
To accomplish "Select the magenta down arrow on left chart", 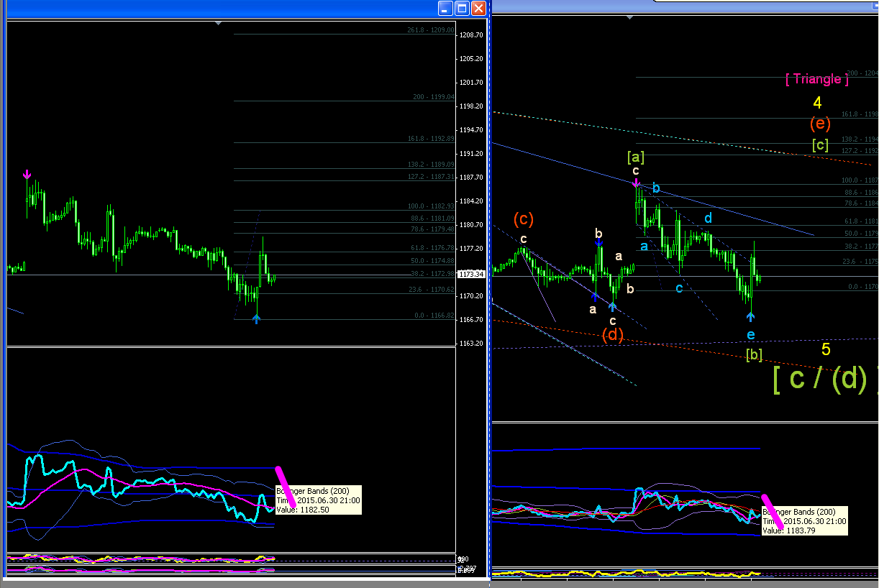I will tap(27, 175).
